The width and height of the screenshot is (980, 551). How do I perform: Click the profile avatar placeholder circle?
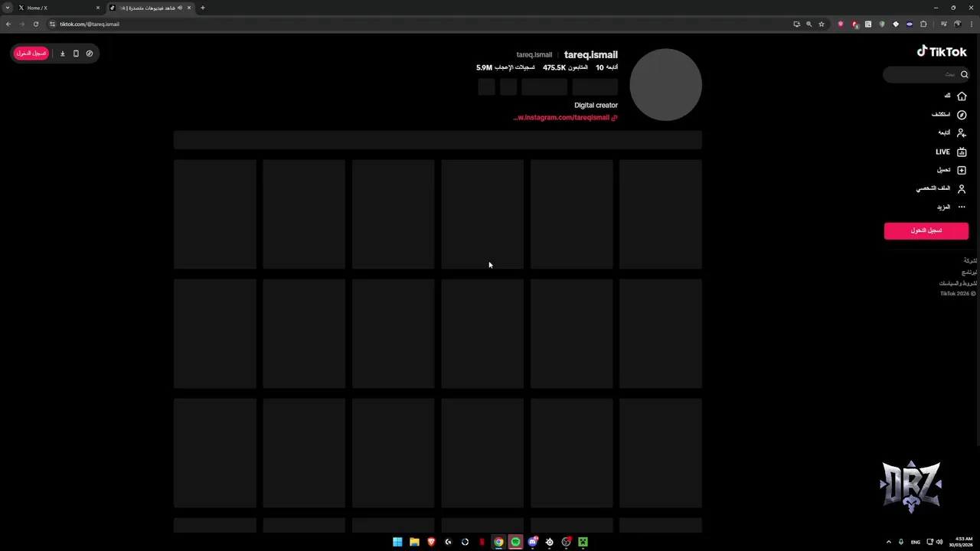coord(665,85)
